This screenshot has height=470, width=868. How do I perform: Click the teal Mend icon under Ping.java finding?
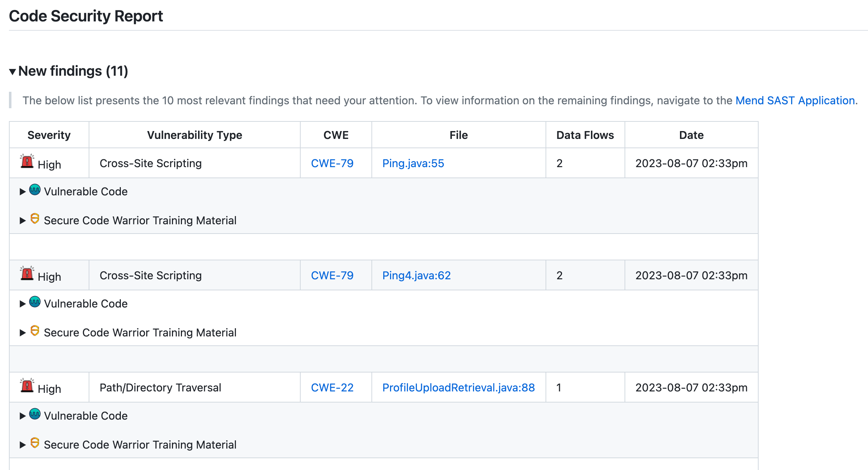tap(35, 190)
